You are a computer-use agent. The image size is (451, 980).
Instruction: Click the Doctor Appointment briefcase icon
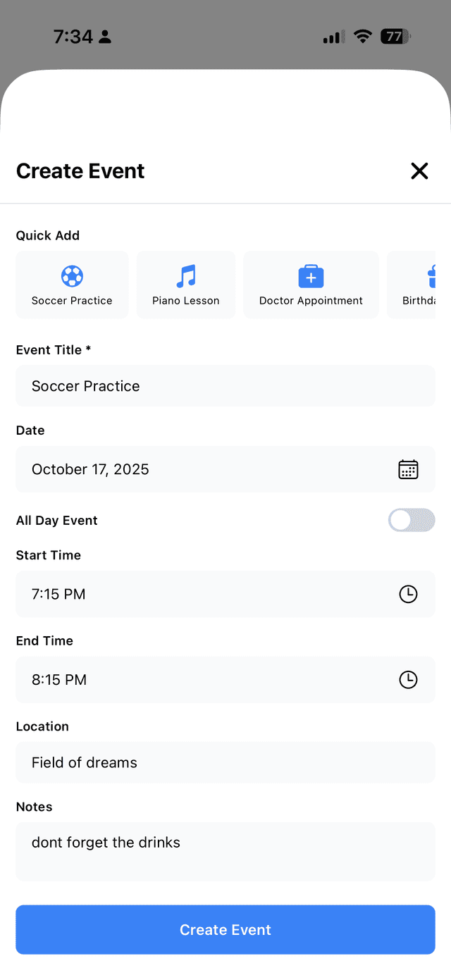311,276
